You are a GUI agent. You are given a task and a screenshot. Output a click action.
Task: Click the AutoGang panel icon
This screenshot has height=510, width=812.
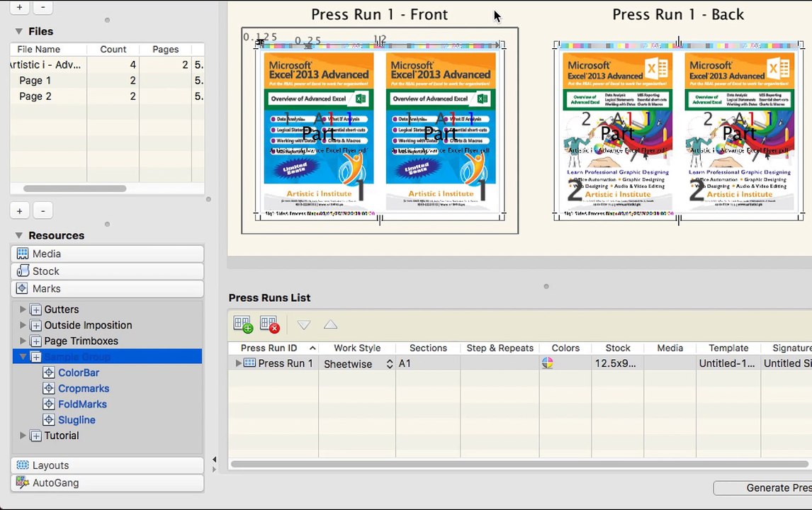22,482
